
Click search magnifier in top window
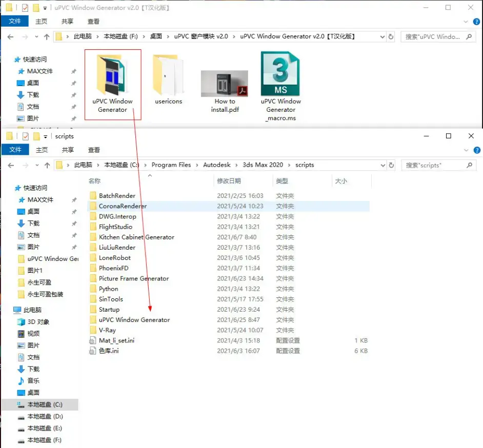point(469,36)
